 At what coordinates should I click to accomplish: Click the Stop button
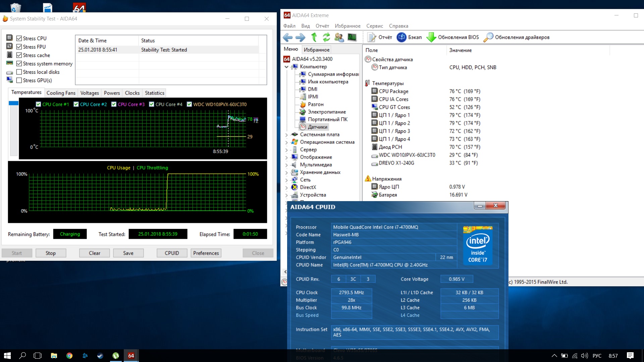(51, 253)
